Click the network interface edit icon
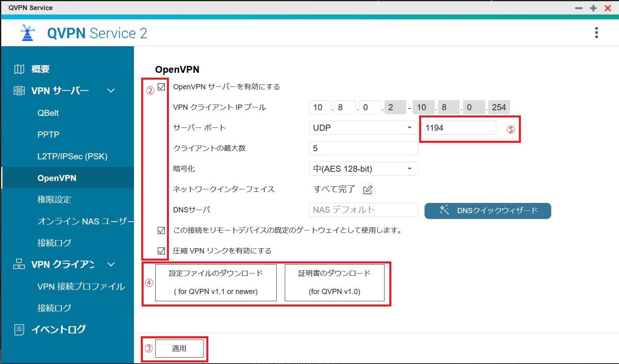The width and height of the screenshot is (619, 364). pyautogui.click(x=368, y=189)
